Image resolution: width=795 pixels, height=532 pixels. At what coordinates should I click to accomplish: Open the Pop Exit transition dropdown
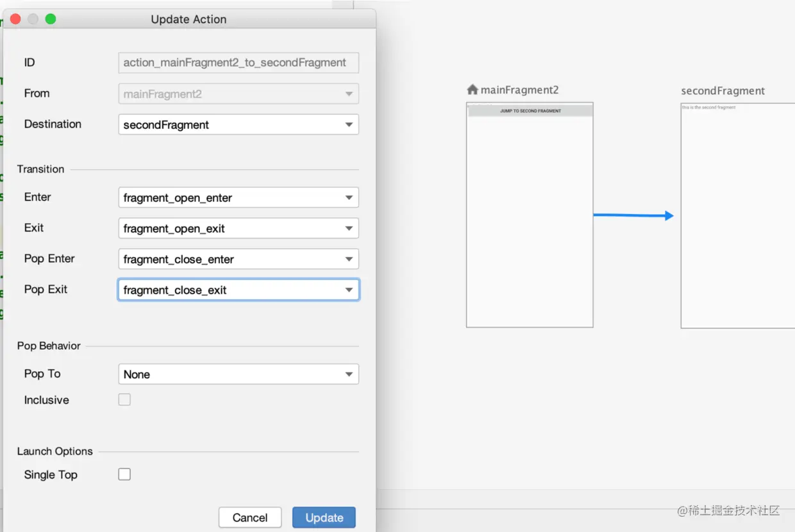pyautogui.click(x=238, y=290)
